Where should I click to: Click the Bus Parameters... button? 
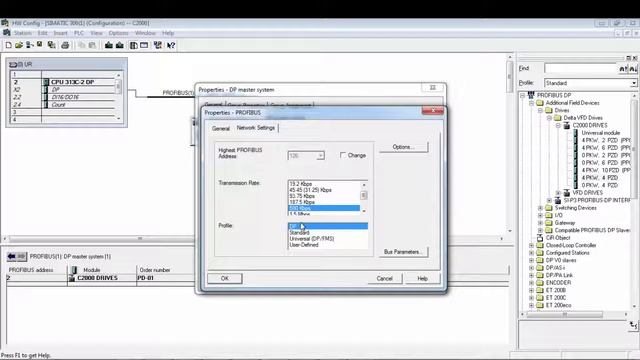pos(404,252)
